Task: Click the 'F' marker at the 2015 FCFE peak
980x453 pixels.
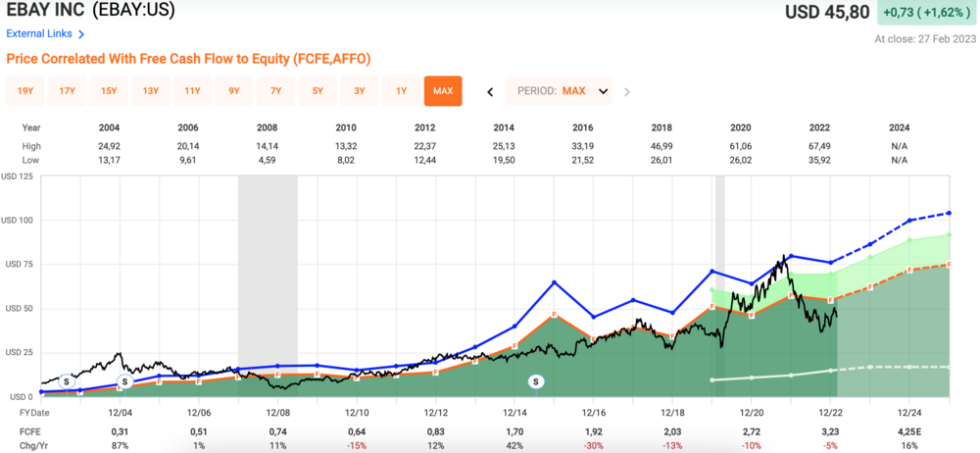Action: click(x=555, y=315)
